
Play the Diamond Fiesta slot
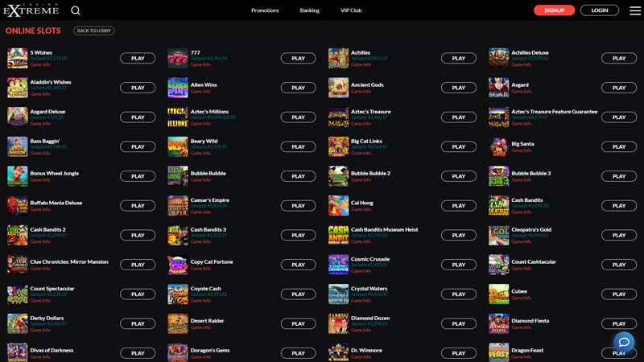click(619, 324)
